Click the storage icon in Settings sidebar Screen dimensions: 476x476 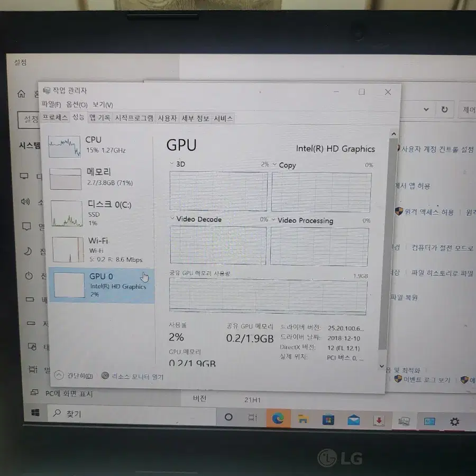pos(31,323)
